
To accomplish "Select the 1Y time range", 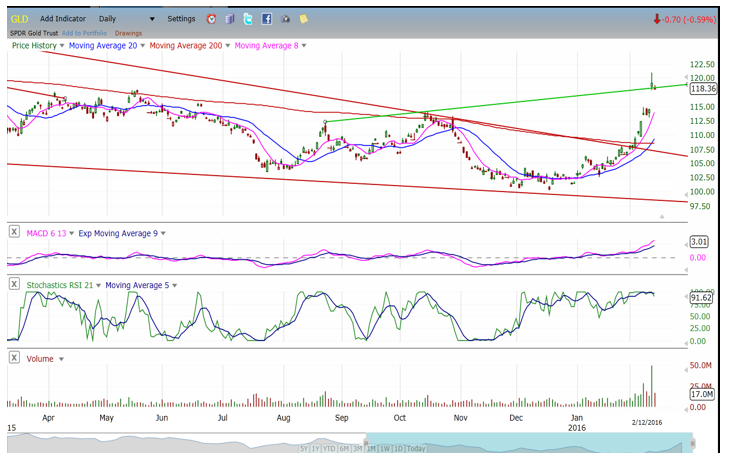I will pos(316,449).
